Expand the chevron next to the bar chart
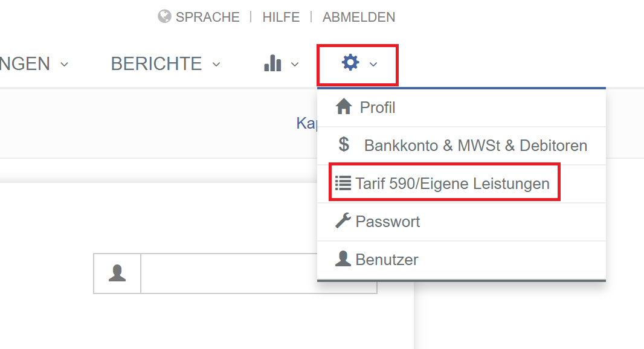 tap(295, 64)
